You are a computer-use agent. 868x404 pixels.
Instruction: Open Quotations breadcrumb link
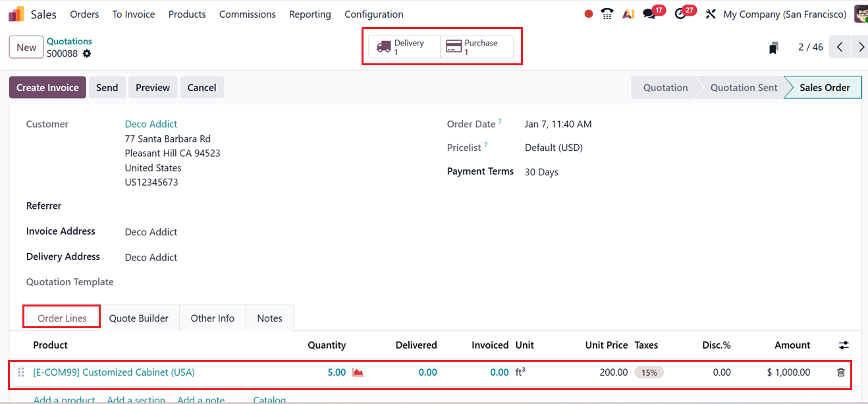click(x=69, y=41)
